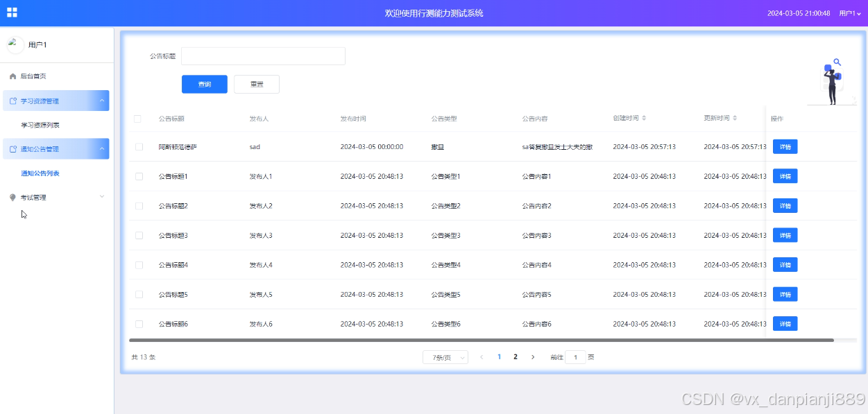This screenshot has width=868, height=414.
Task: Select the 考试管理 menu group
Action: tap(56, 198)
